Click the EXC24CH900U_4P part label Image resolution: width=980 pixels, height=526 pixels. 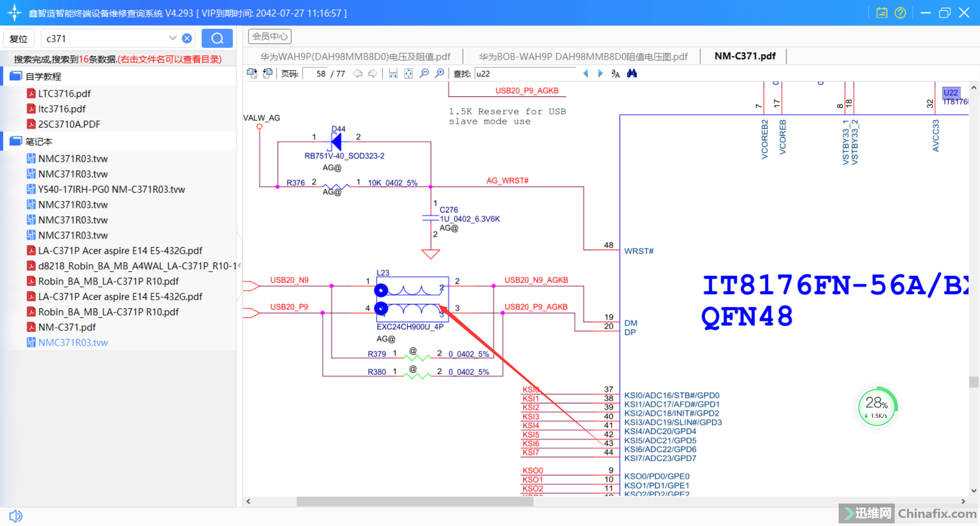click(410, 327)
